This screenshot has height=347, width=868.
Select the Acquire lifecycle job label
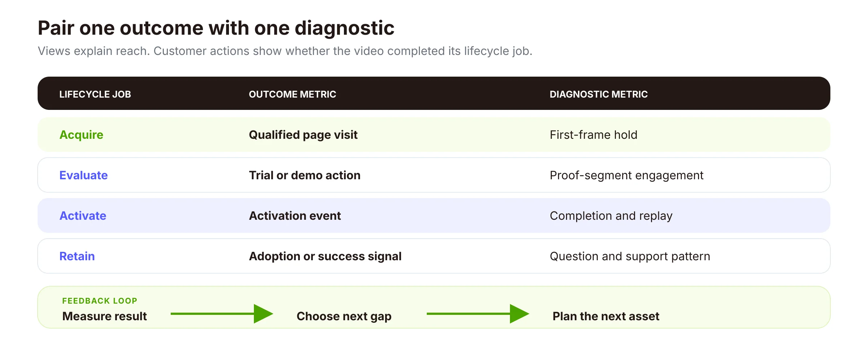pos(81,135)
